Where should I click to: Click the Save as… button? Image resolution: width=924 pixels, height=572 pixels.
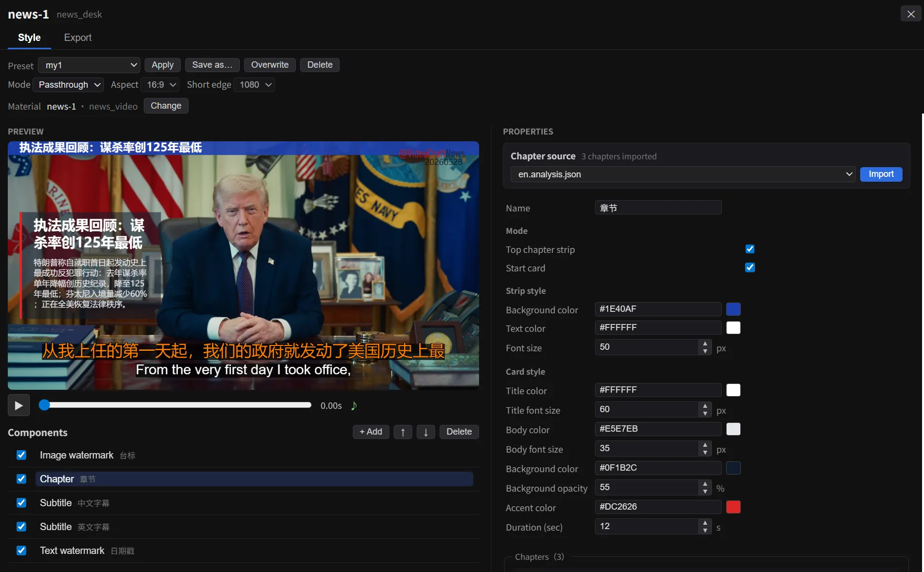pyautogui.click(x=212, y=65)
